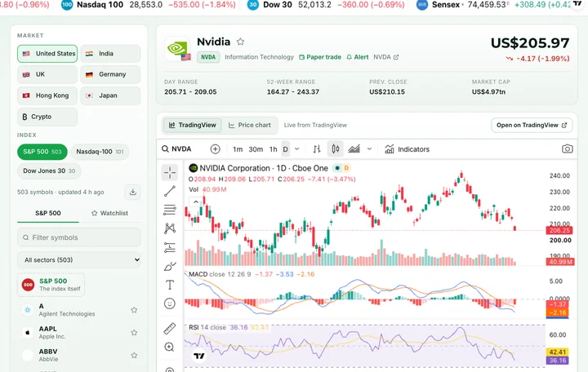Select the crosshair cursor tool

(170, 172)
